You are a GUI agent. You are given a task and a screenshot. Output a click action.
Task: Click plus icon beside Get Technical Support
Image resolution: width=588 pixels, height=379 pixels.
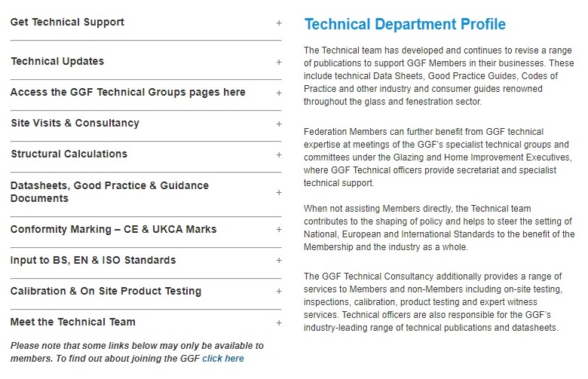pyautogui.click(x=279, y=23)
